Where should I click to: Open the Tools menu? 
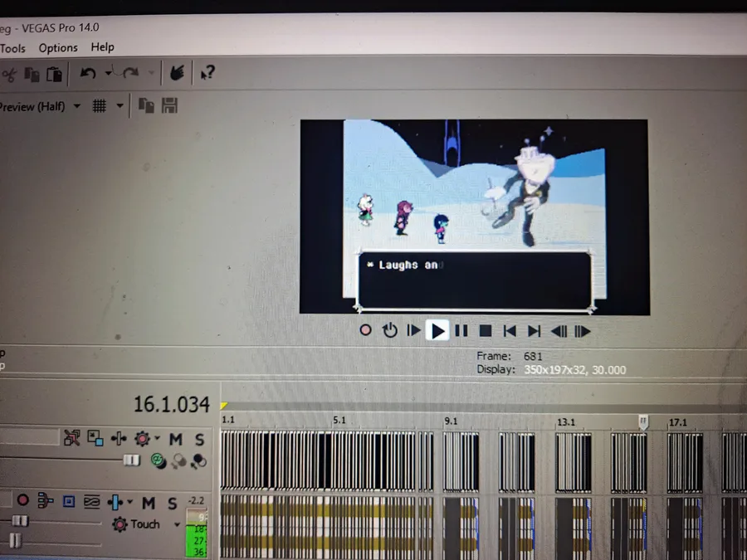(12, 49)
